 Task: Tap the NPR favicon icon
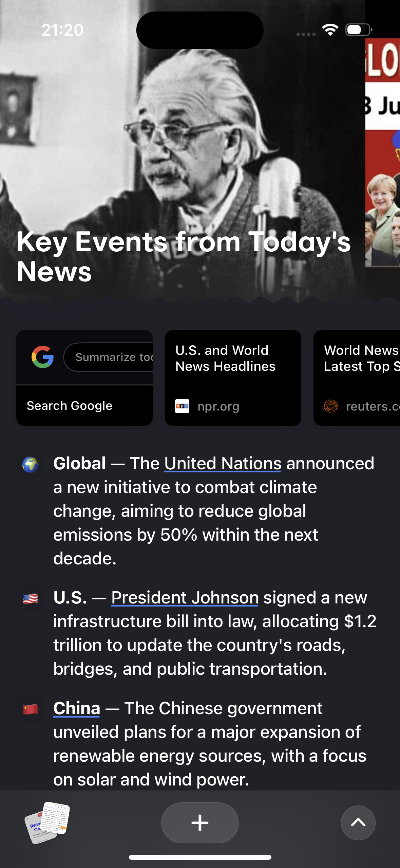coord(182,406)
